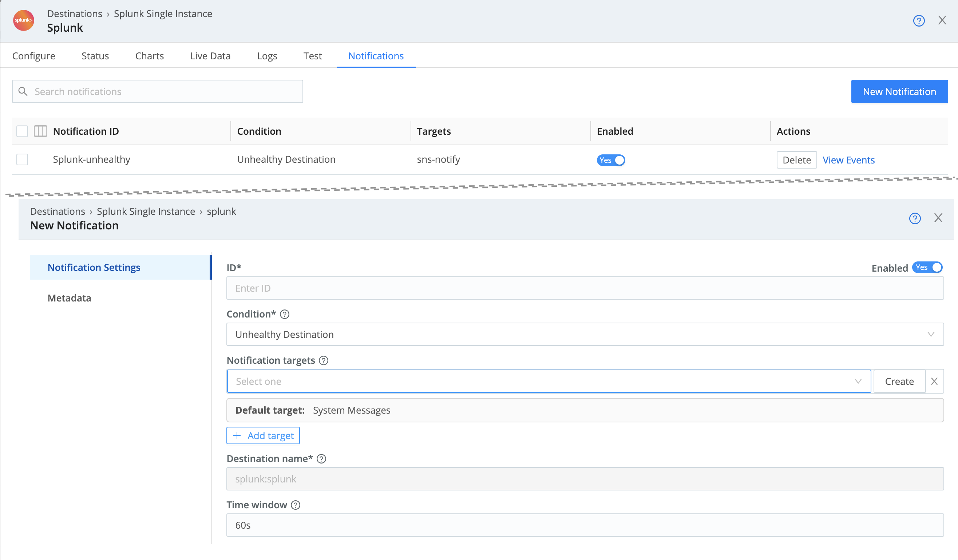The height and width of the screenshot is (560, 958).
Task: Select all rows with the header checkbox
Action: (x=22, y=131)
